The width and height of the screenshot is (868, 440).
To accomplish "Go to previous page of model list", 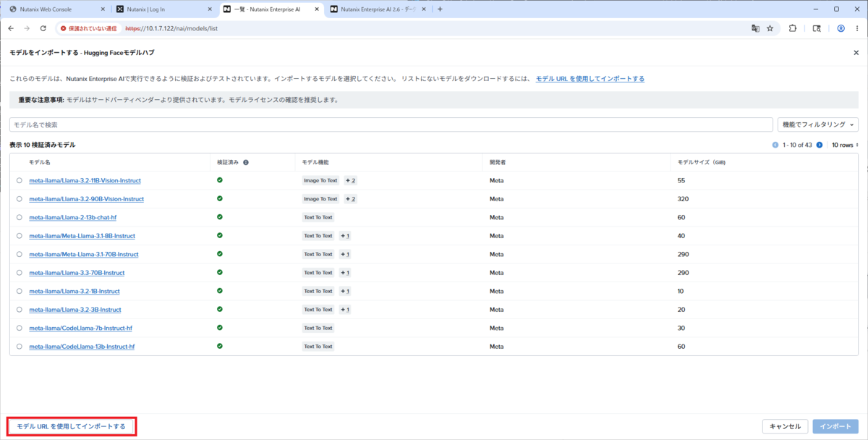I will 775,145.
